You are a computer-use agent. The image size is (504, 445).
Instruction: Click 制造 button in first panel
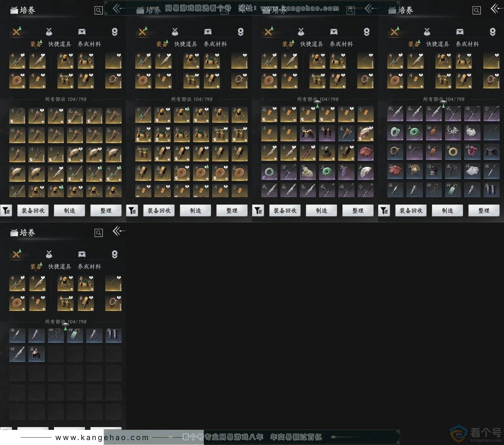click(x=69, y=211)
